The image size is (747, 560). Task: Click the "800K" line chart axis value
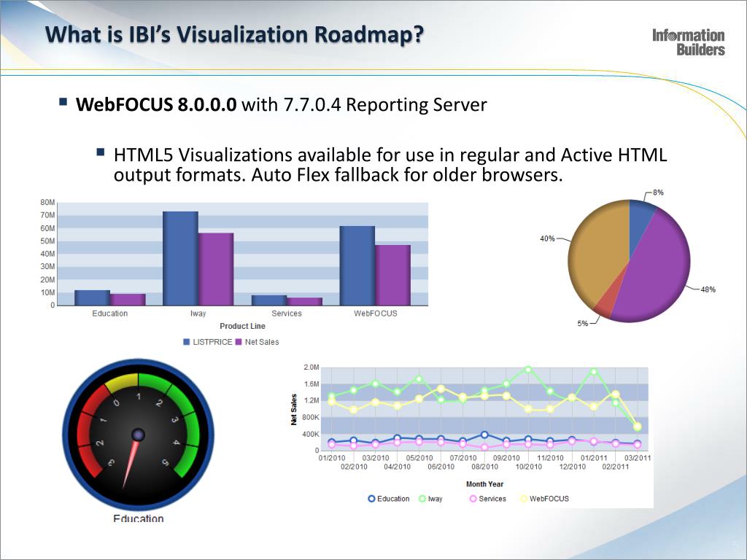coord(309,417)
